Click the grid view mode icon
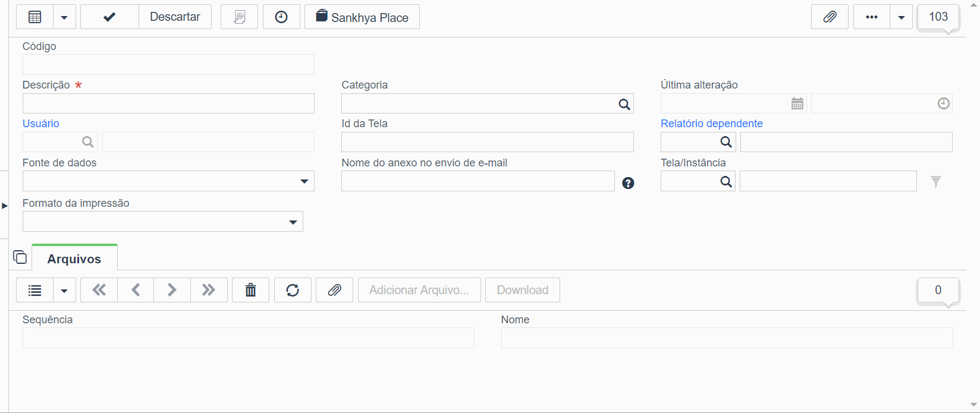 click(35, 17)
